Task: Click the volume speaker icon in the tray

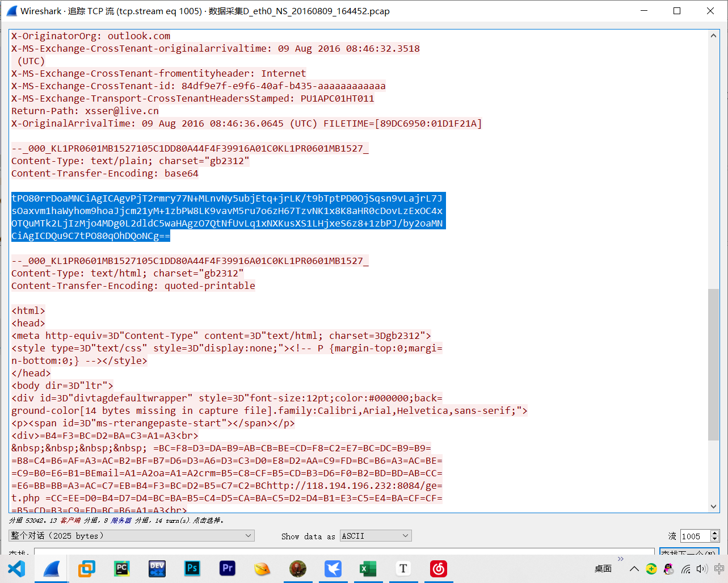Action: click(702, 569)
